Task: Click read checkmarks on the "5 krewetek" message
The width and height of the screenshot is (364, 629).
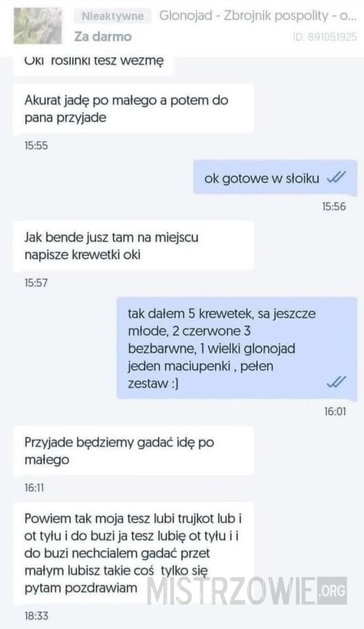Action: (x=336, y=382)
